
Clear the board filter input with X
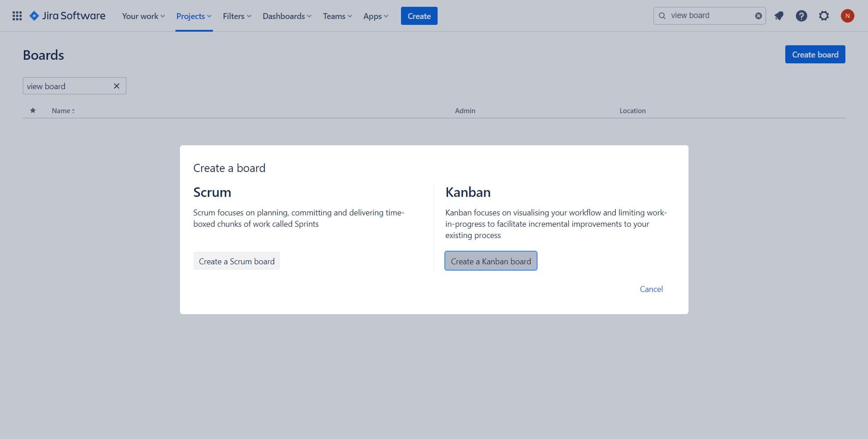pos(117,86)
